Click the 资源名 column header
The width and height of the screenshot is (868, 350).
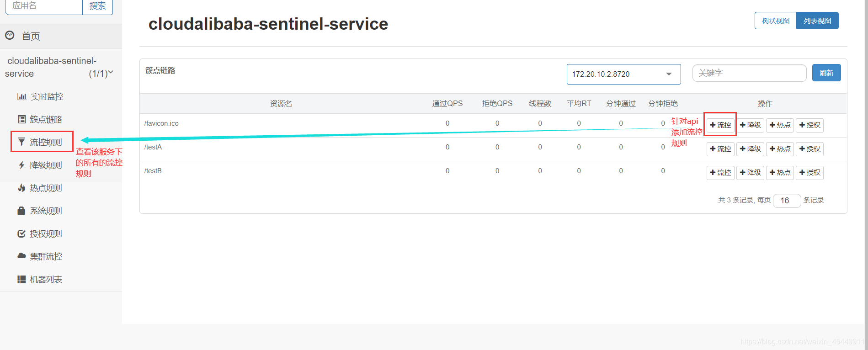tap(281, 104)
